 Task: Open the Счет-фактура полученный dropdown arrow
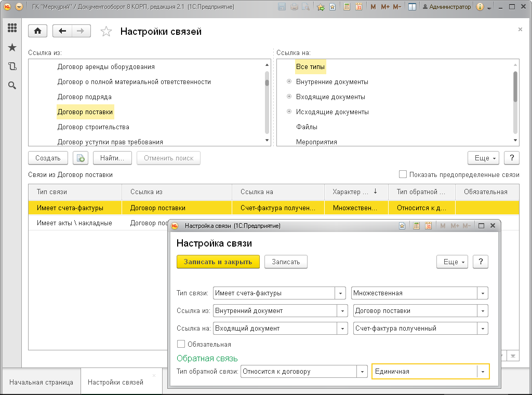point(483,329)
